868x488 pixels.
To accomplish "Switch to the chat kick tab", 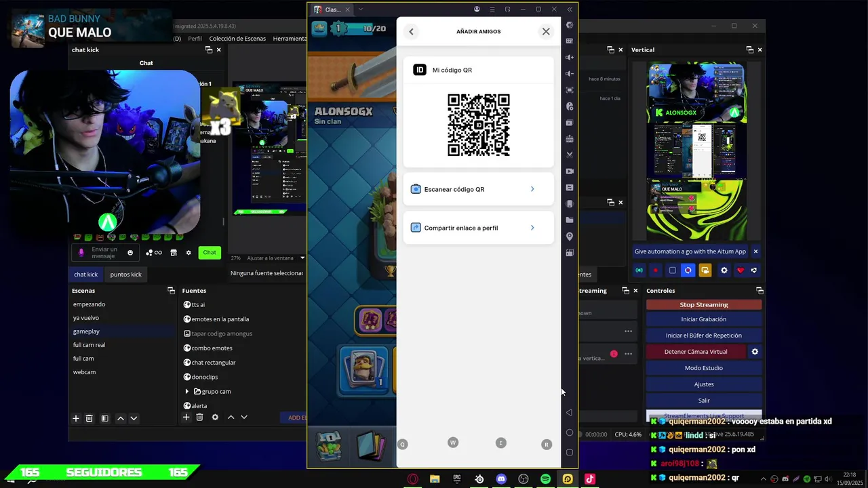I will pyautogui.click(x=86, y=274).
